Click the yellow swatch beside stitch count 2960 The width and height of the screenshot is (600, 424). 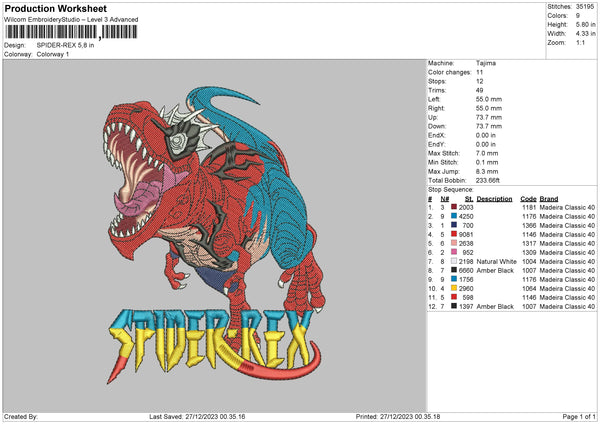[x=454, y=288]
